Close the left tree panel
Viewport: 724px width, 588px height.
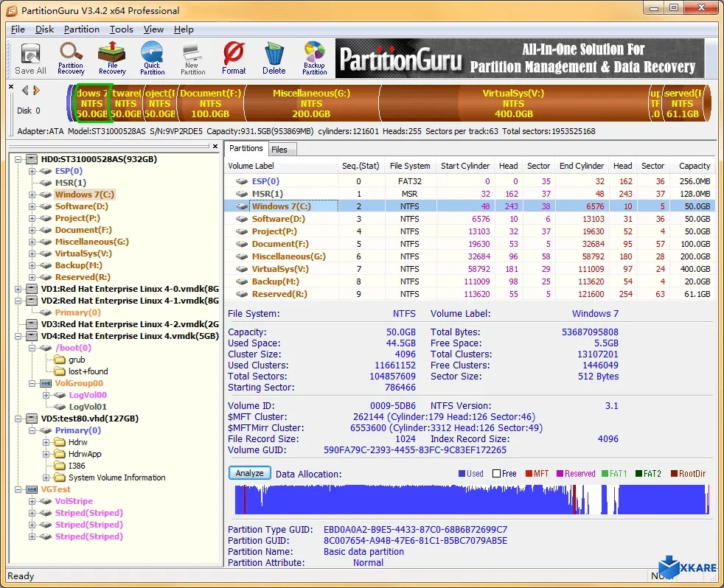pos(215,147)
